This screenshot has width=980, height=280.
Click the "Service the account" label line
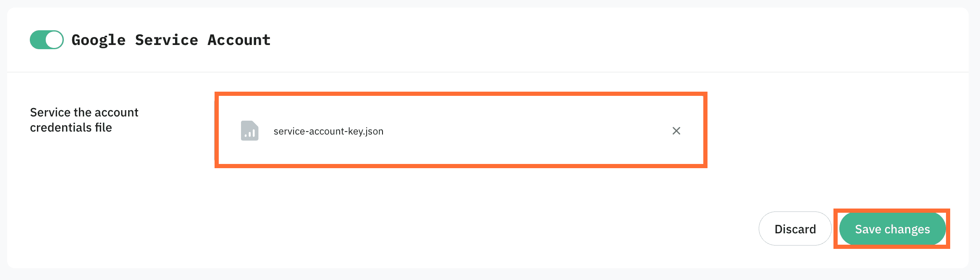point(84,112)
